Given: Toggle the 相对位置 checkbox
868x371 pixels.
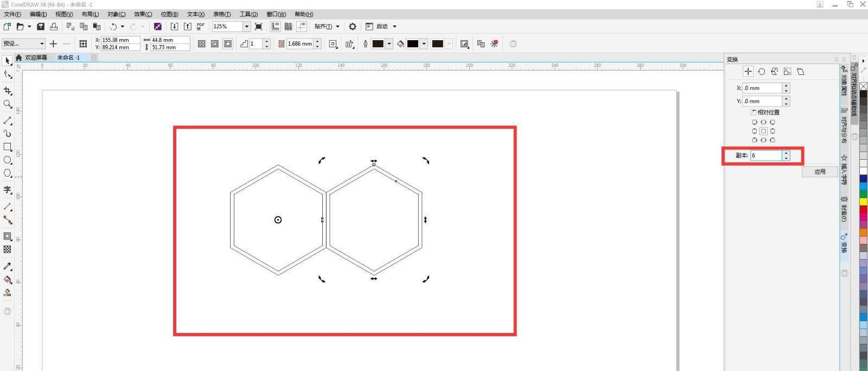Looking at the screenshot, I should pyautogui.click(x=754, y=112).
